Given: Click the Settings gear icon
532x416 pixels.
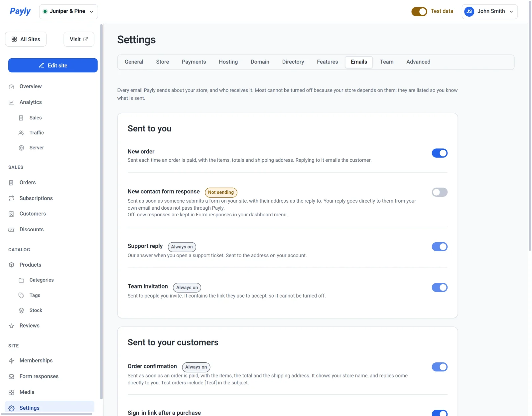Looking at the screenshot, I should tap(11, 408).
